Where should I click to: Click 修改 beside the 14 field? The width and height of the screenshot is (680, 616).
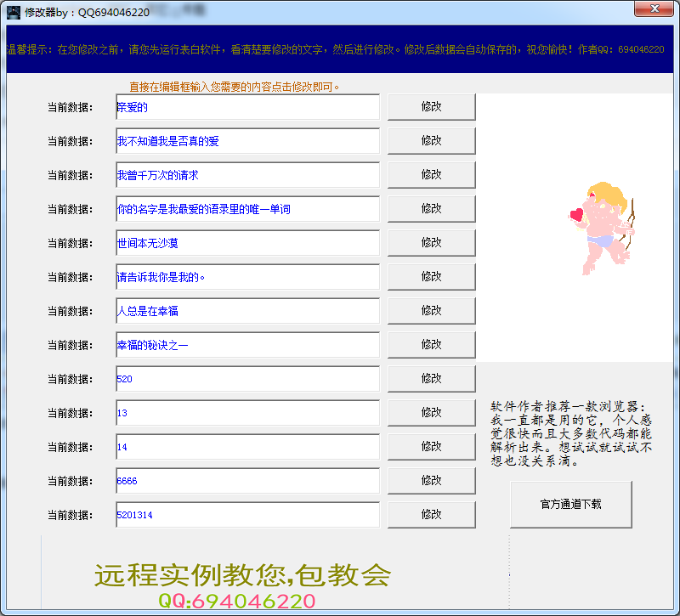click(432, 447)
